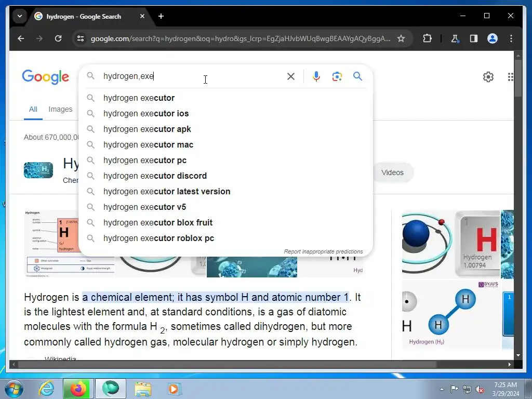Submit search with the magnifier button
Viewport: 532px width, 399px height.
[x=357, y=76]
